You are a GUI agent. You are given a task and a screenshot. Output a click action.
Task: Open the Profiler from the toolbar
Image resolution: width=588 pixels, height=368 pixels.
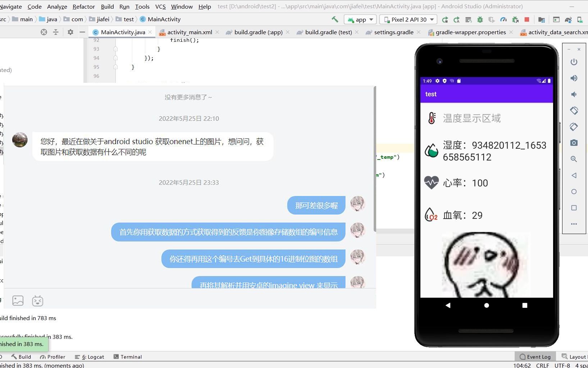[503, 19]
